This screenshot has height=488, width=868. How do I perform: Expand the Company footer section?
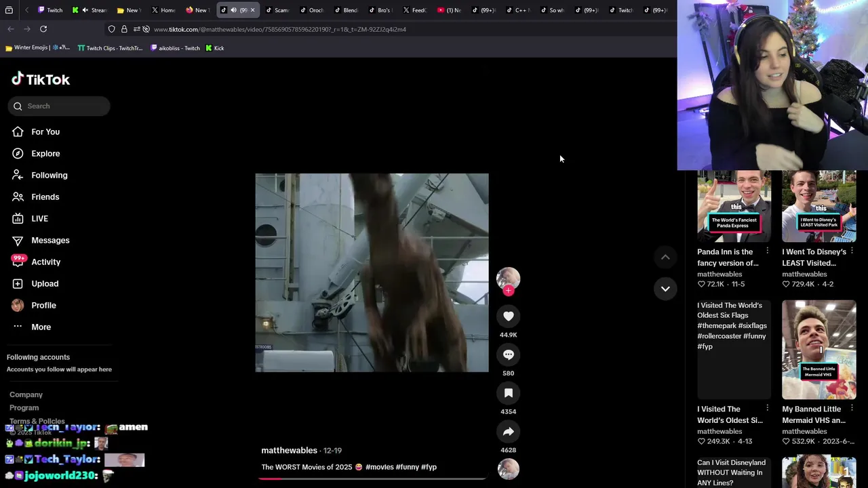pos(26,394)
